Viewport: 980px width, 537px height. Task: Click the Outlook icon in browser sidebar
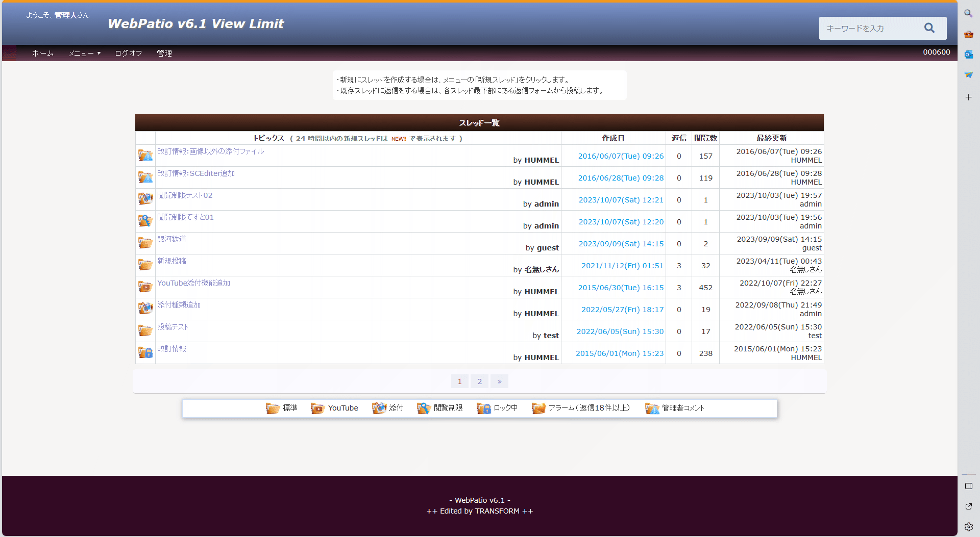[x=968, y=55]
